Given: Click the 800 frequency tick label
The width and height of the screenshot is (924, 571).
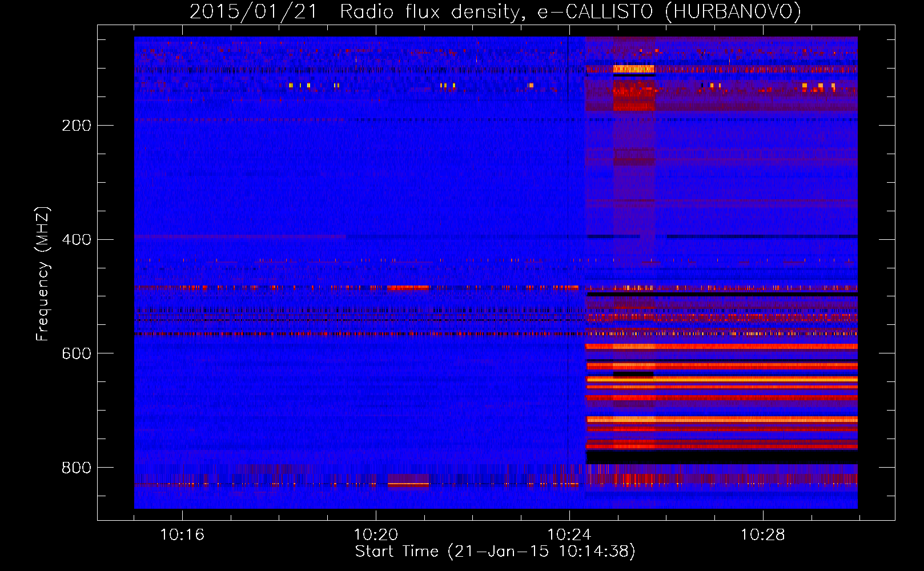Looking at the screenshot, I should 77,468.
